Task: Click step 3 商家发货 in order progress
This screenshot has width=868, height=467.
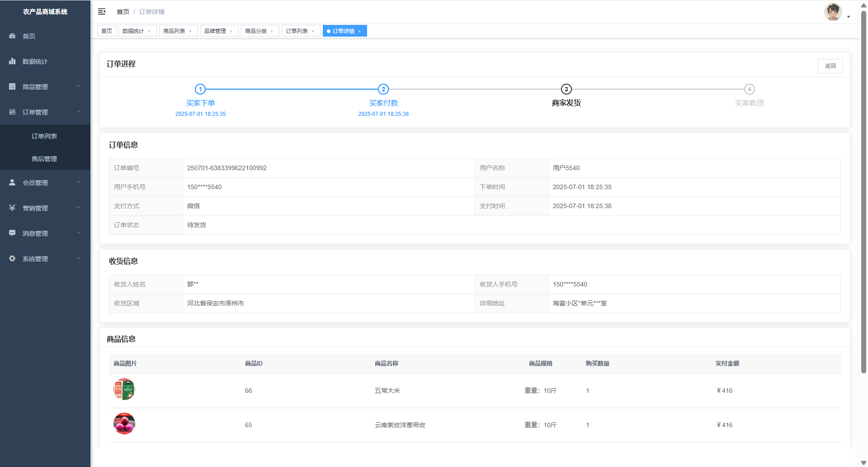Action: [566, 90]
